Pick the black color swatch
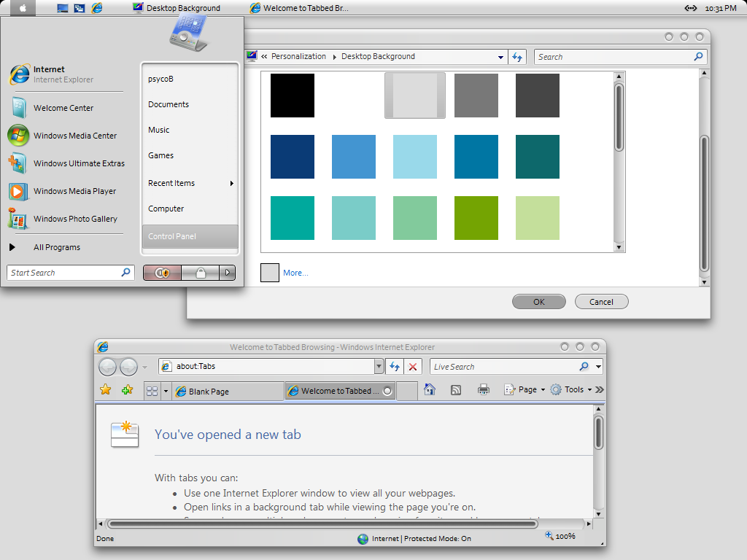The width and height of the screenshot is (747, 560). (x=293, y=96)
